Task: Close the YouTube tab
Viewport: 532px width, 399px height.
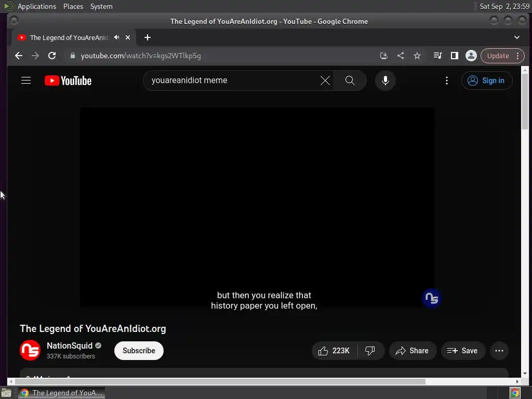Action: pos(128,37)
